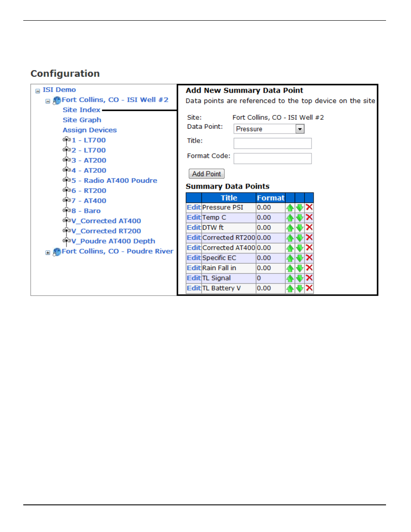Open the Assign Devices link
411x532 pixels.
coord(90,130)
